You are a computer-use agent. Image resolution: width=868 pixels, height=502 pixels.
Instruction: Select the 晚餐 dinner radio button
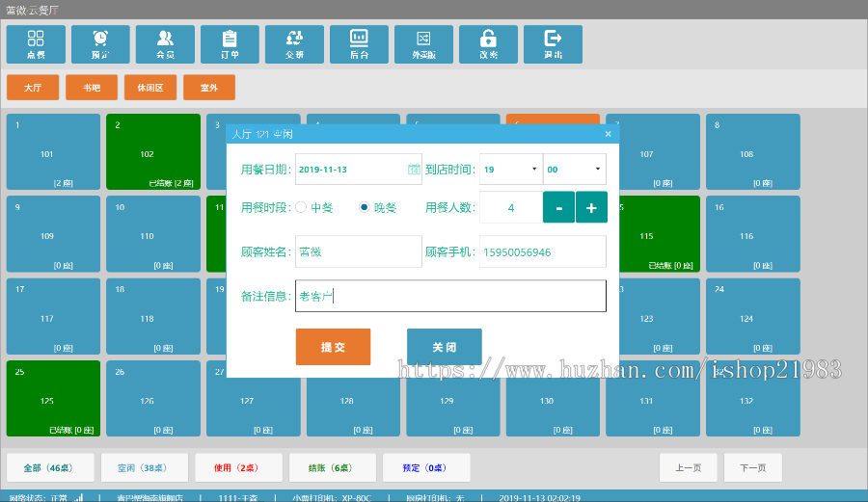tap(364, 207)
